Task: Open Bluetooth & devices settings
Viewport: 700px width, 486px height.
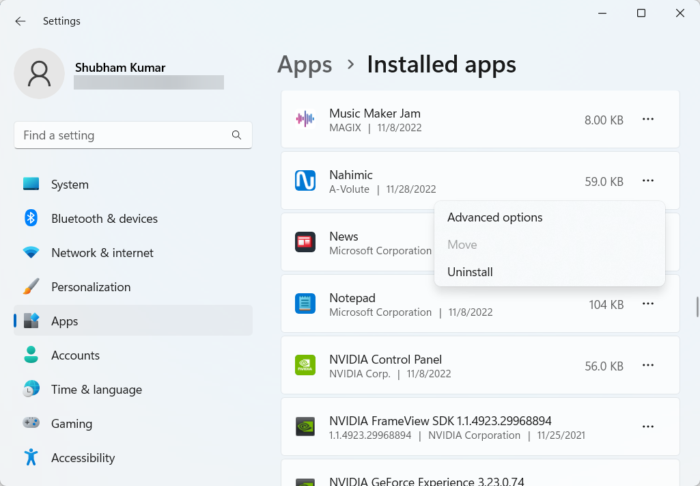Action: tap(104, 219)
